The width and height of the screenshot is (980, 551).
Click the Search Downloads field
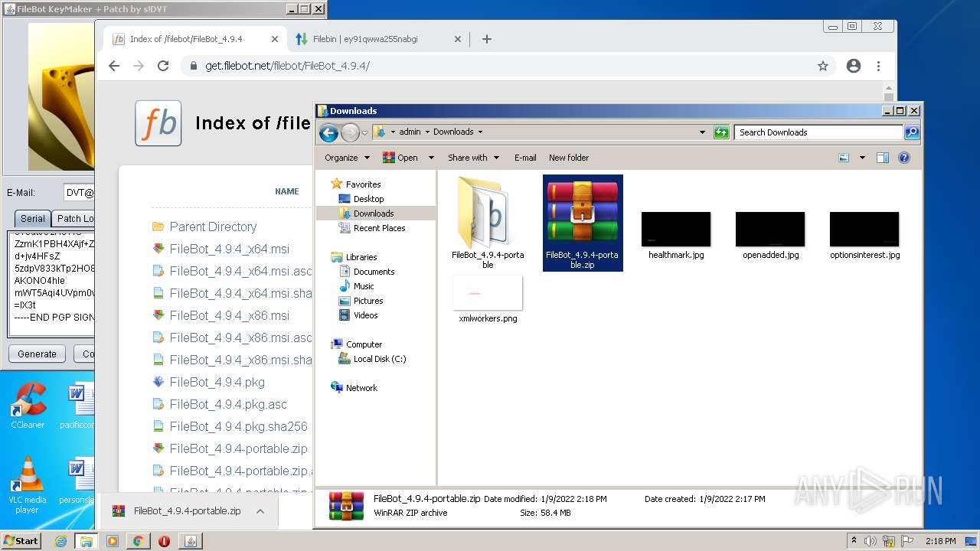click(818, 132)
